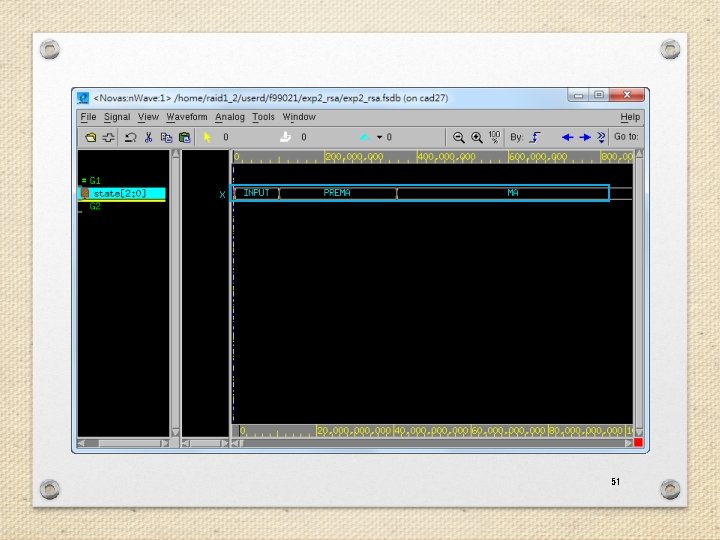Click signal pane vertical scrollbar down arrow
Viewport: 720px width, 540px height.
(175, 432)
